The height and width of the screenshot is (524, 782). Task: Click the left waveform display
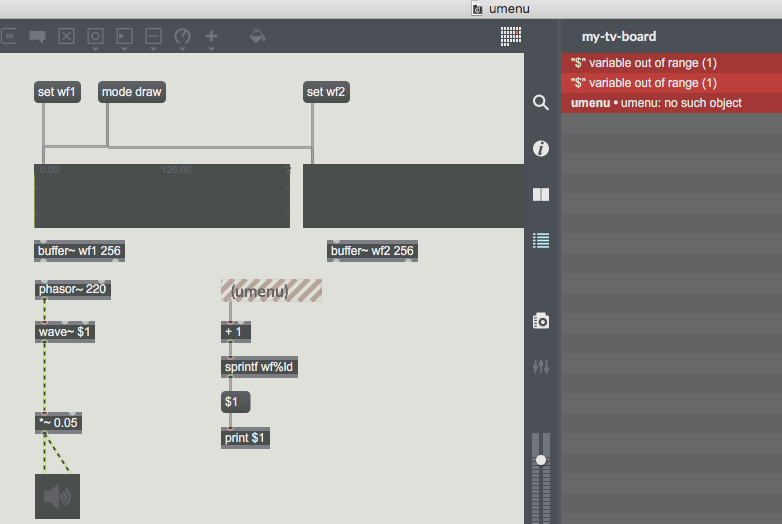162,197
